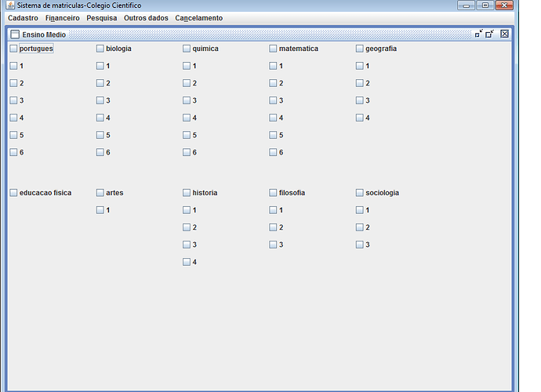
Task: Check option 1 under geografia
Action: [362, 66]
